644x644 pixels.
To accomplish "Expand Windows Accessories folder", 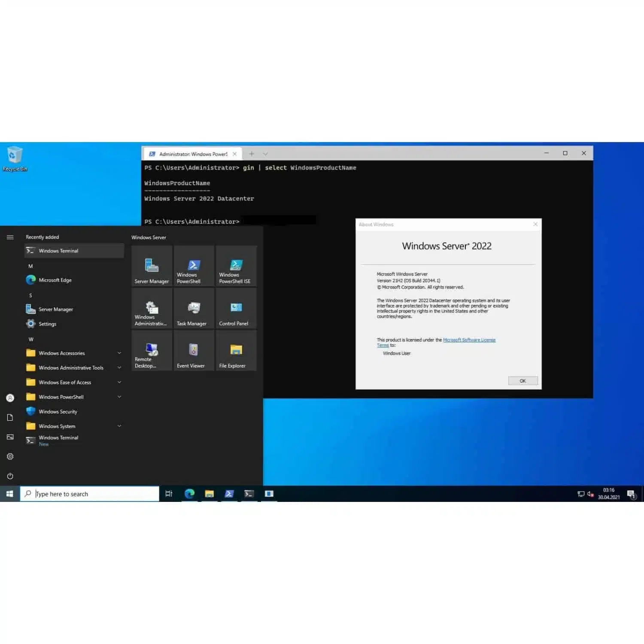I will pos(74,353).
